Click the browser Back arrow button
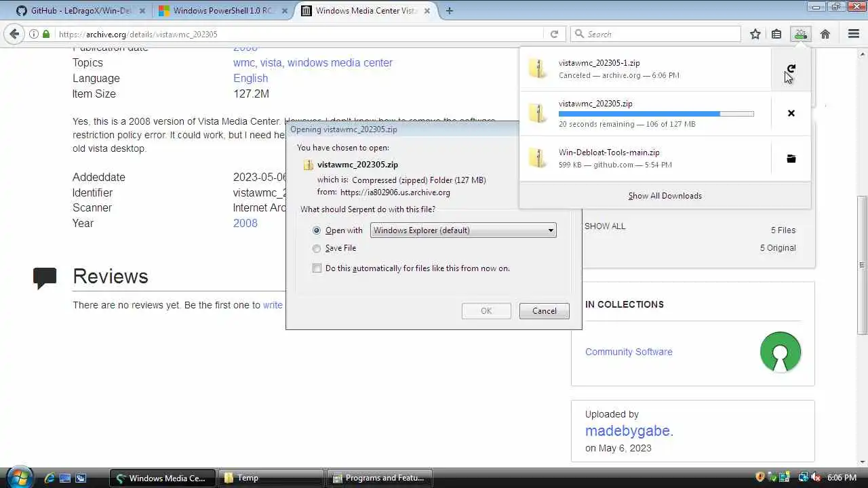This screenshot has height=488, width=868. pos(14,34)
